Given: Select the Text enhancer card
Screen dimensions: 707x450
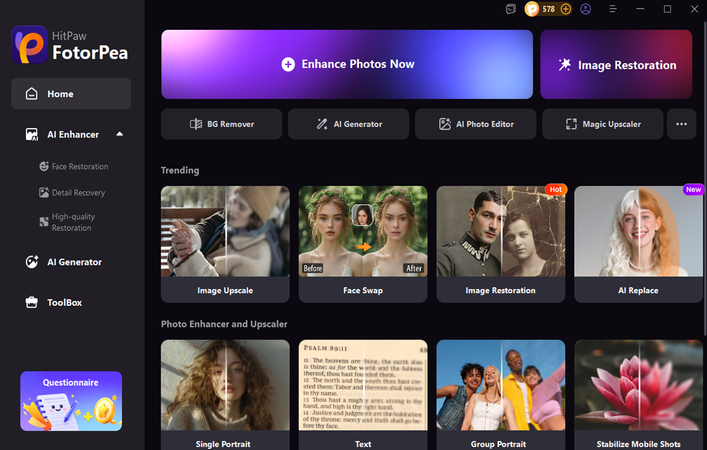Looking at the screenshot, I should point(363,395).
